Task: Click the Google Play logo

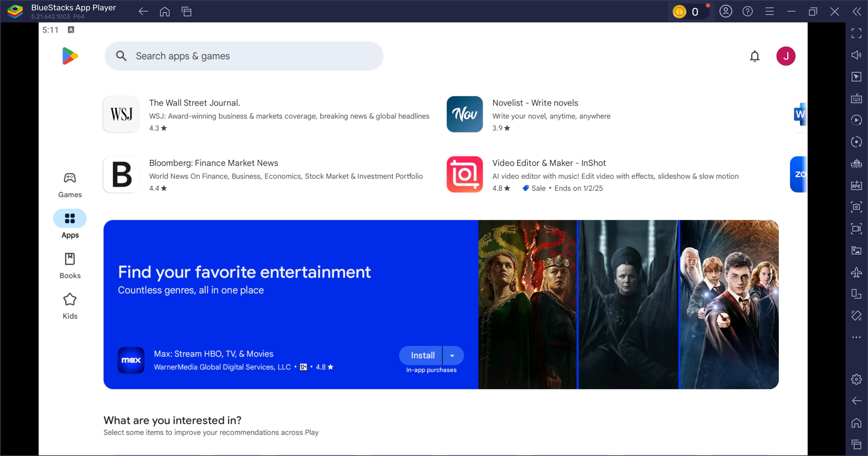Action: coord(70,56)
